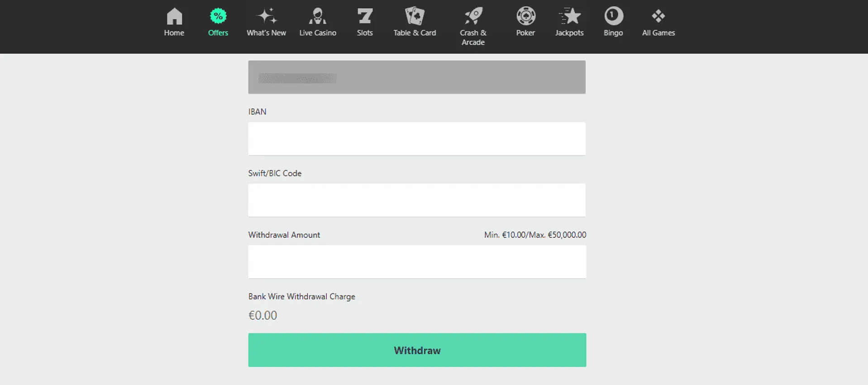Open the Live Casino dealer icon
The height and width of the screenshot is (385, 868).
click(318, 16)
